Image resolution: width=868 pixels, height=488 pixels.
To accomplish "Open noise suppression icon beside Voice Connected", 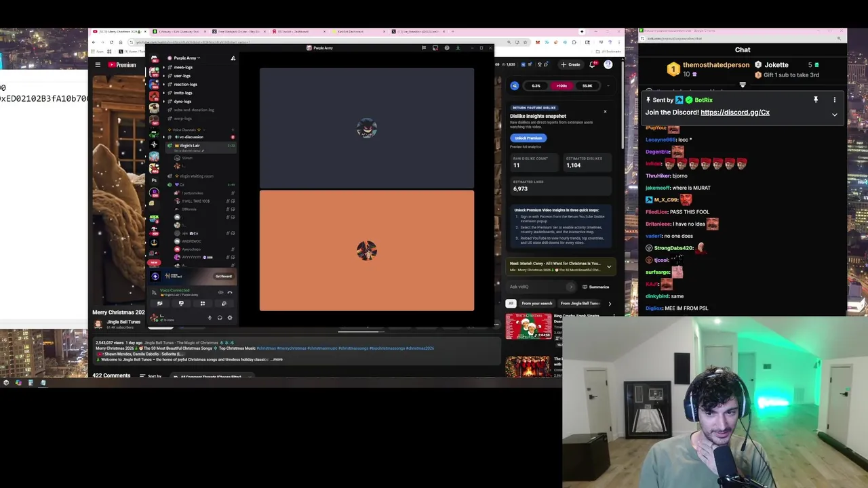I will pos(220,292).
